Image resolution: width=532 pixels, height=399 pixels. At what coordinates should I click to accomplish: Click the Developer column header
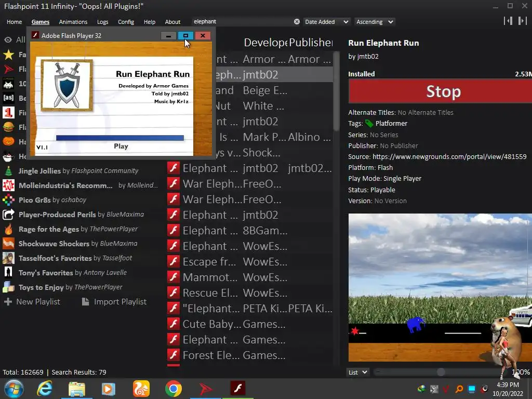click(265, 43)
